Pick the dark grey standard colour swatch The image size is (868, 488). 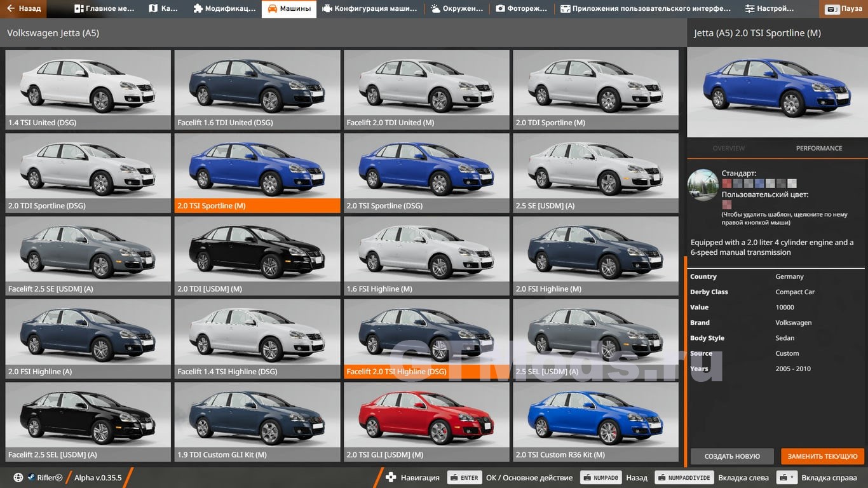tap(781, 184)
